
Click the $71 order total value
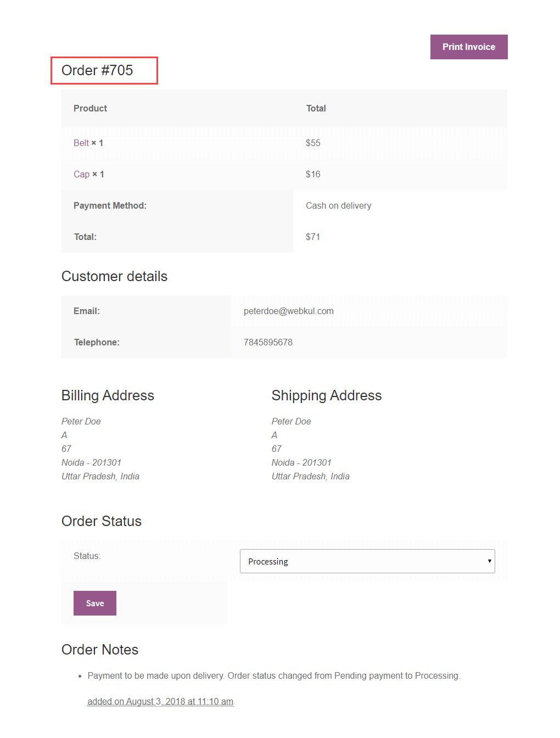tap(313, 237)
